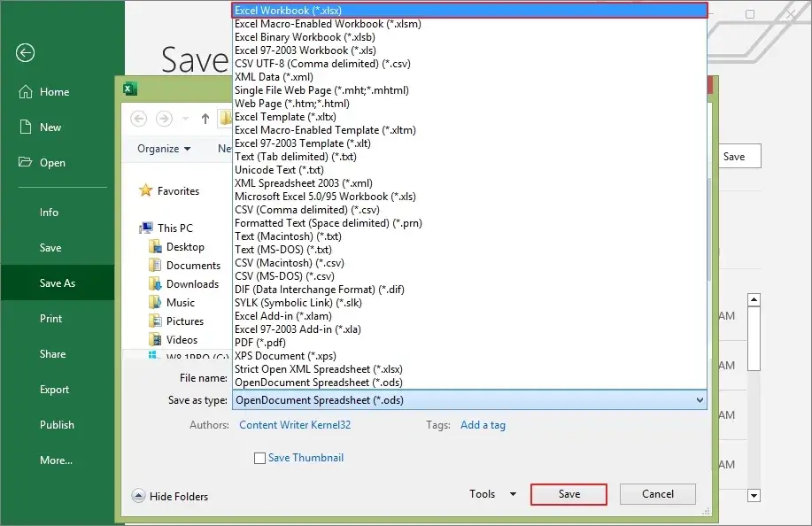Image resolution: width=812 pixels, height=526 pixels.
Task: Choose CSV (MS-DOS) (*.csv)
Action: coord(469,276)
